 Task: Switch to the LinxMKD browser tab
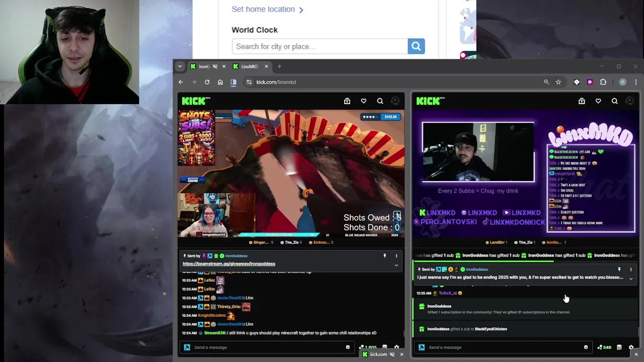[249, 66]
